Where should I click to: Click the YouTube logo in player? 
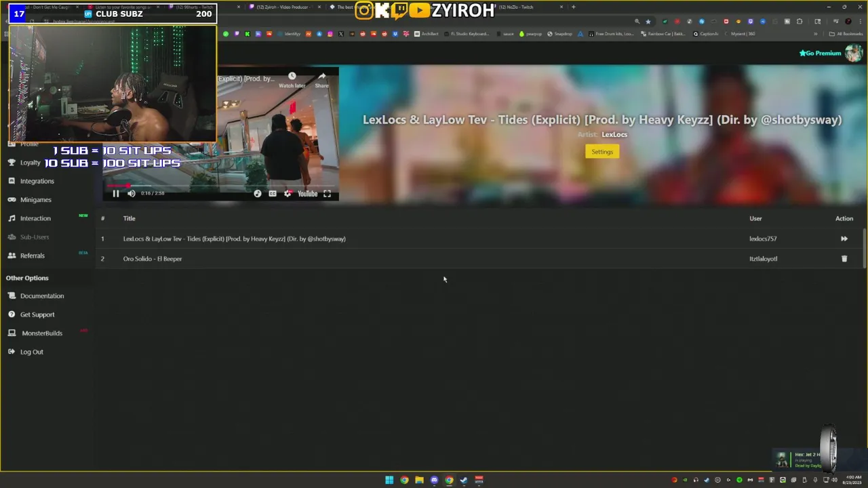[307, 194]
